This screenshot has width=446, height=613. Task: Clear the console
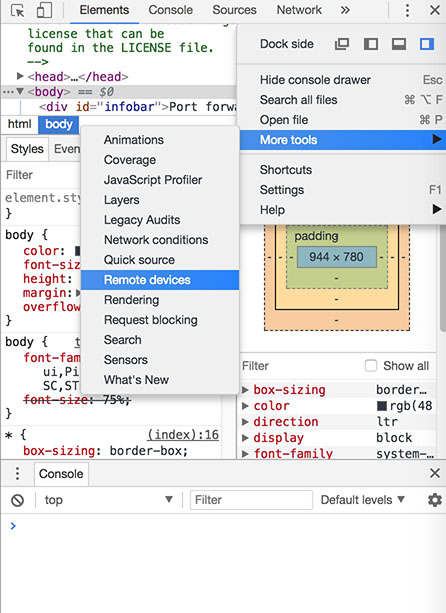click(18, 500)
